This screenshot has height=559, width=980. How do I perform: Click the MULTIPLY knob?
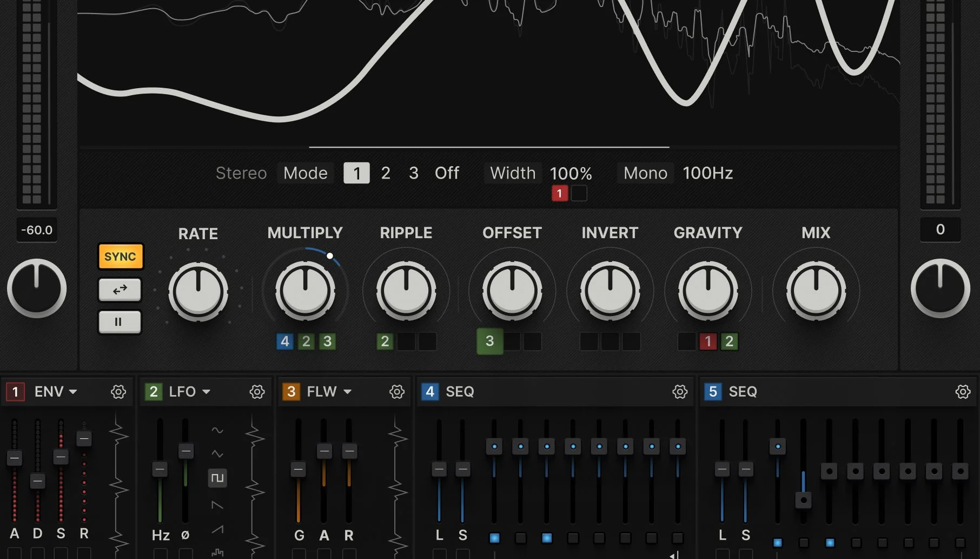click(305, 291)
